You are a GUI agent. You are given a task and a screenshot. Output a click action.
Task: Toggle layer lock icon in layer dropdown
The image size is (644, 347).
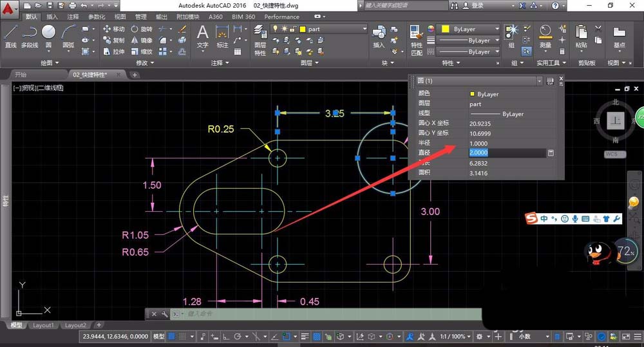coord(293,29)
